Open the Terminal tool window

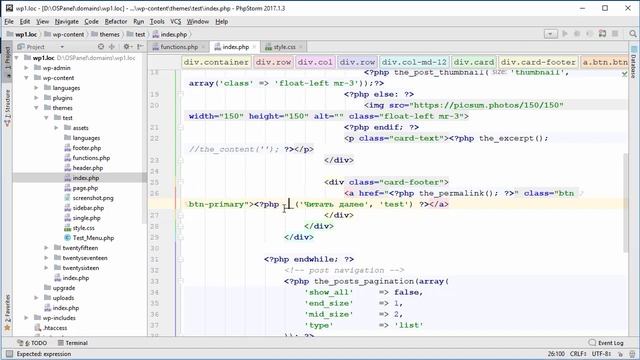click(x=73, y=343)
